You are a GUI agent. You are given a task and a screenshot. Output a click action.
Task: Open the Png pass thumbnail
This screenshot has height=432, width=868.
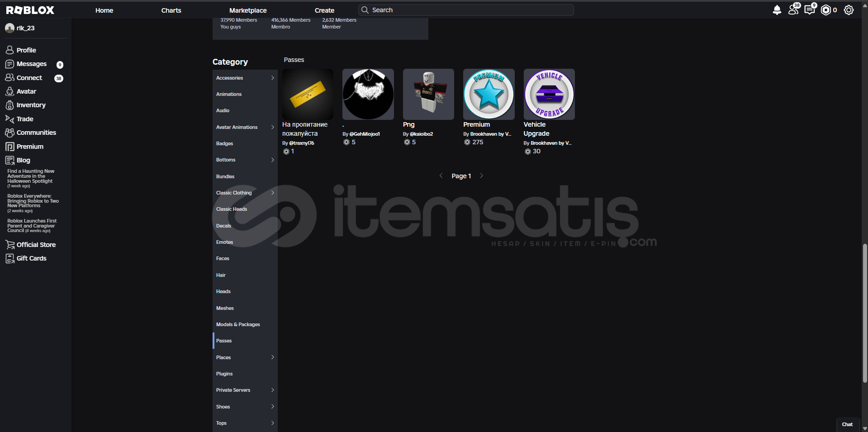[428, 95]
